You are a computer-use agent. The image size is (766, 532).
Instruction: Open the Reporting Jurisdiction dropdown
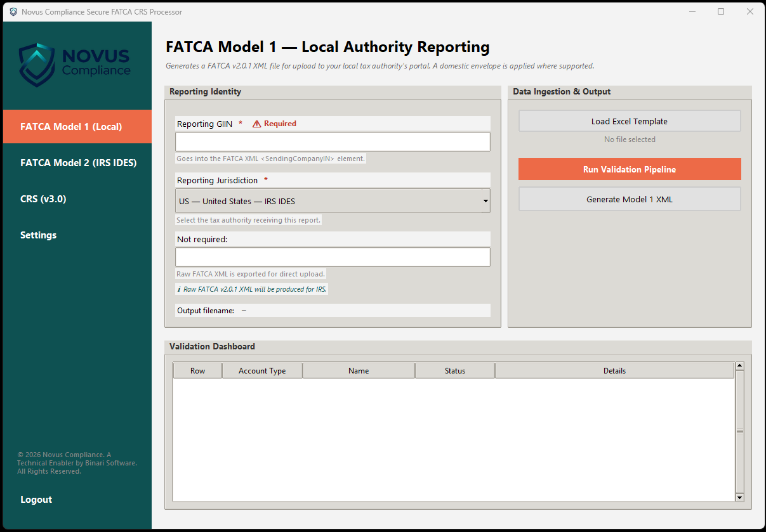click(x=333, y=201)
